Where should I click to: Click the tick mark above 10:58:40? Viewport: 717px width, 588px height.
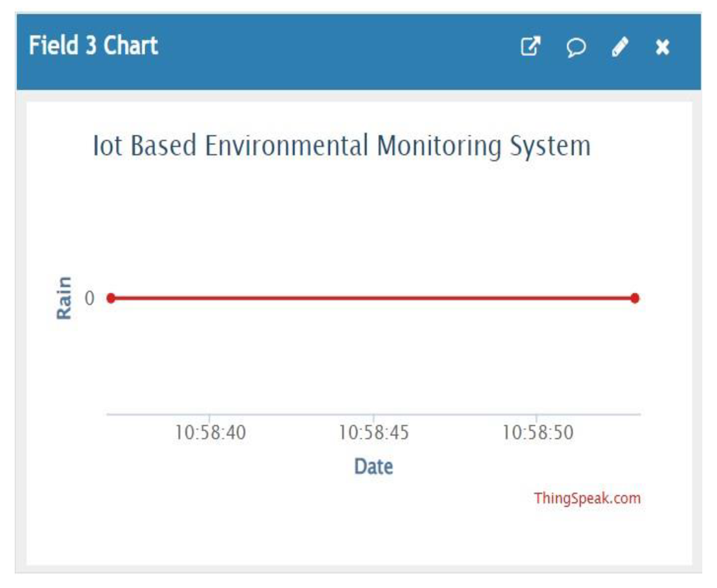click(x=210, y=417)
